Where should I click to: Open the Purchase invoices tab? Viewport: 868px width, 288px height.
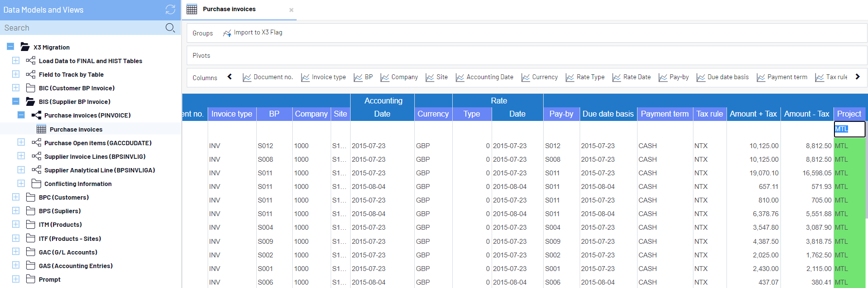pos(229,9)
